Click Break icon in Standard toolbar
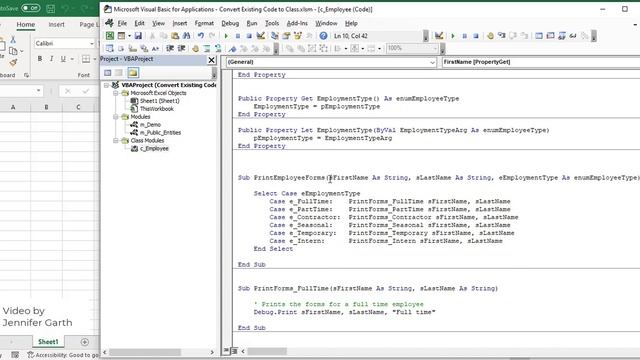 click(238, 36)
